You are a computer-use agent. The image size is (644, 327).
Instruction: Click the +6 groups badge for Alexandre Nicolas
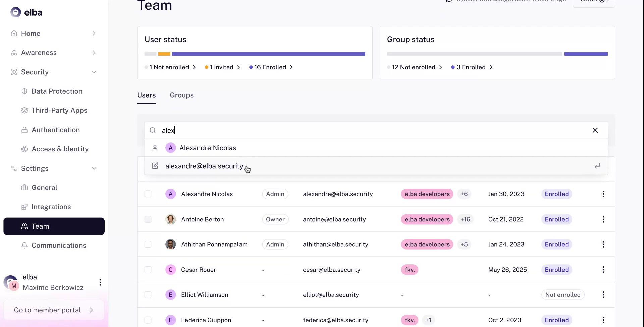(x=464, y=194)
